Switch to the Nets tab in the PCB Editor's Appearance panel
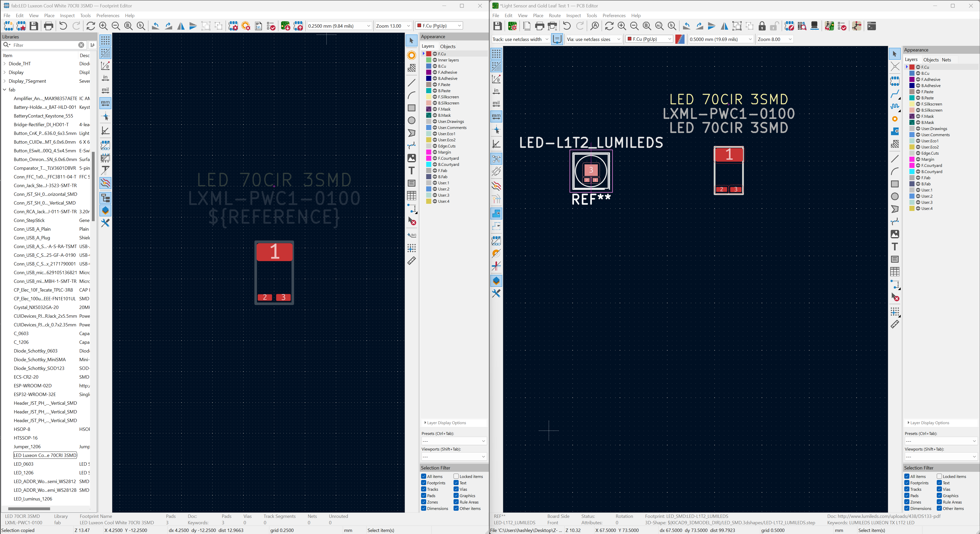This screenshot has width=980, height=534. tap(946, 60)
